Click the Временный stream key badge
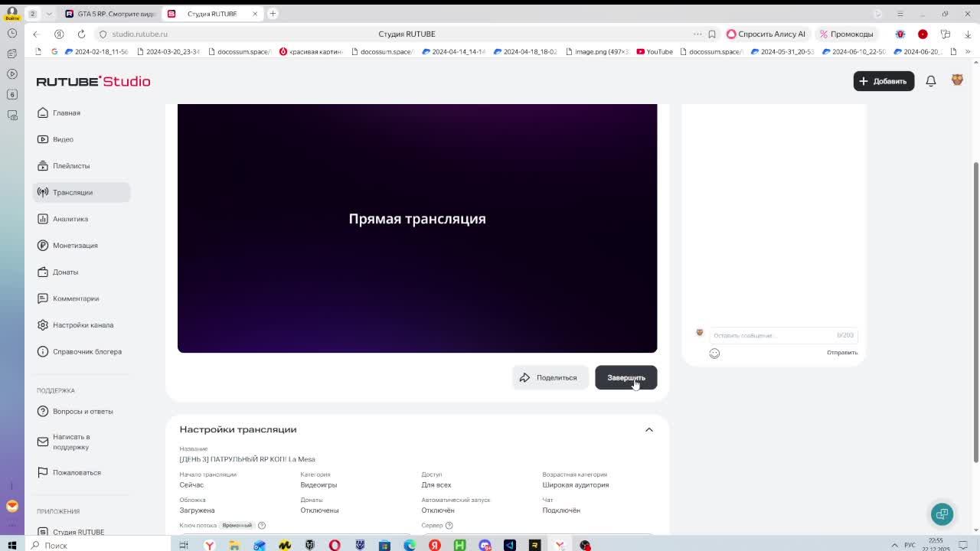 pos(237,525)
